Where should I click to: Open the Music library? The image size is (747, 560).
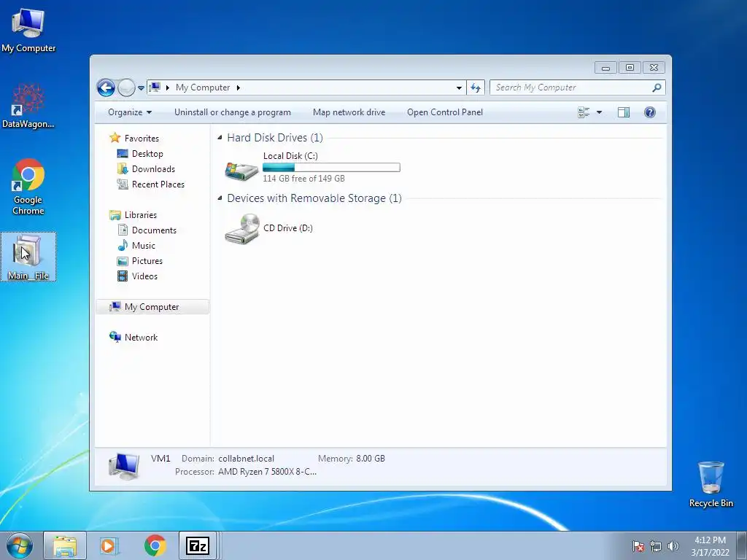pos(144,246)
